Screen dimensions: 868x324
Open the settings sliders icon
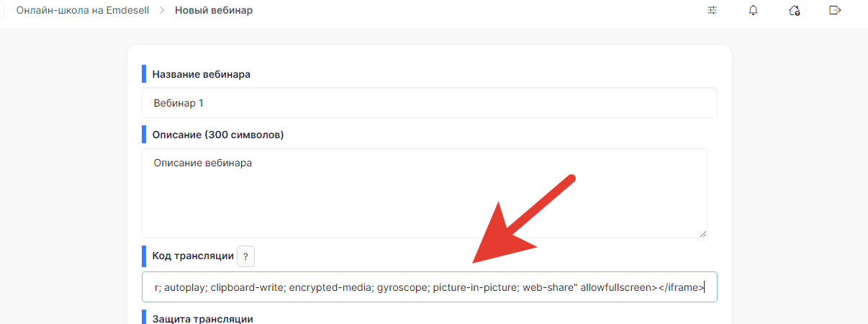coord(713,11)
